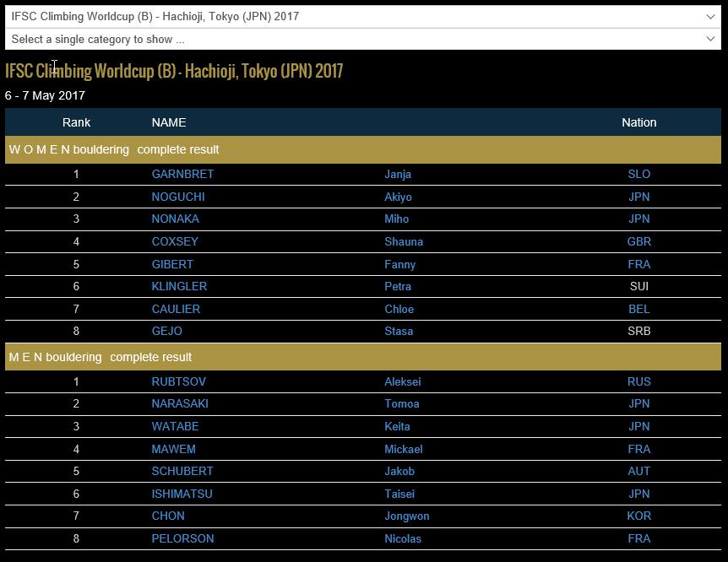
Task: Open CHON athlete link
Action: pos(167,516)
